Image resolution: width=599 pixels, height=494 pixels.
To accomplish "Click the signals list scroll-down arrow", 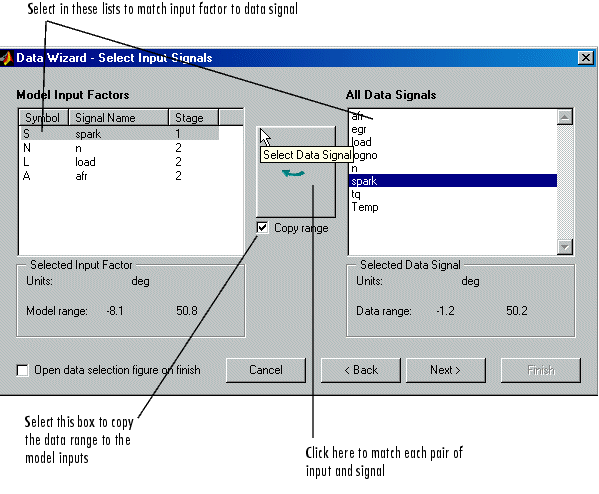I will click(x=565, y=247).
